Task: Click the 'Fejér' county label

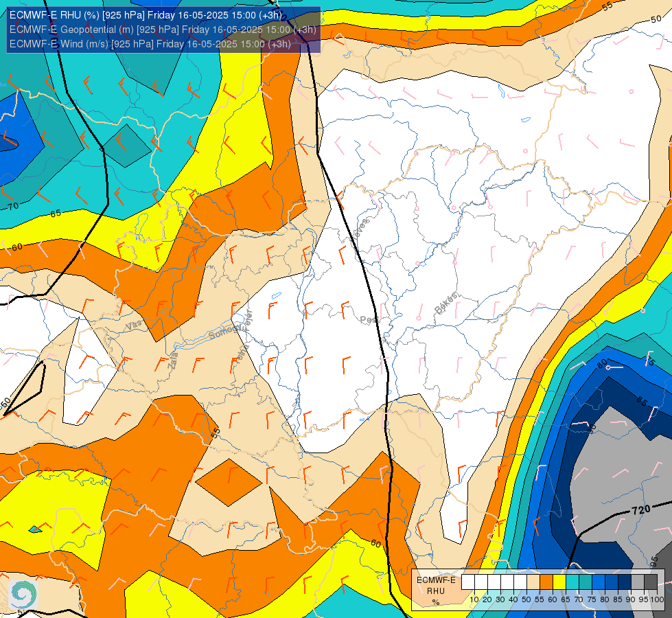Action: [249, 321]
